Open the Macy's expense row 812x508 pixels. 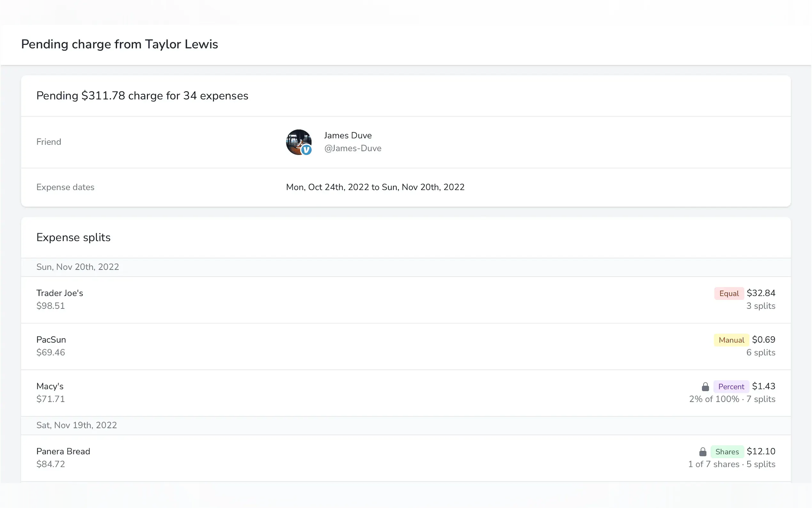click(x=50, y=386)
